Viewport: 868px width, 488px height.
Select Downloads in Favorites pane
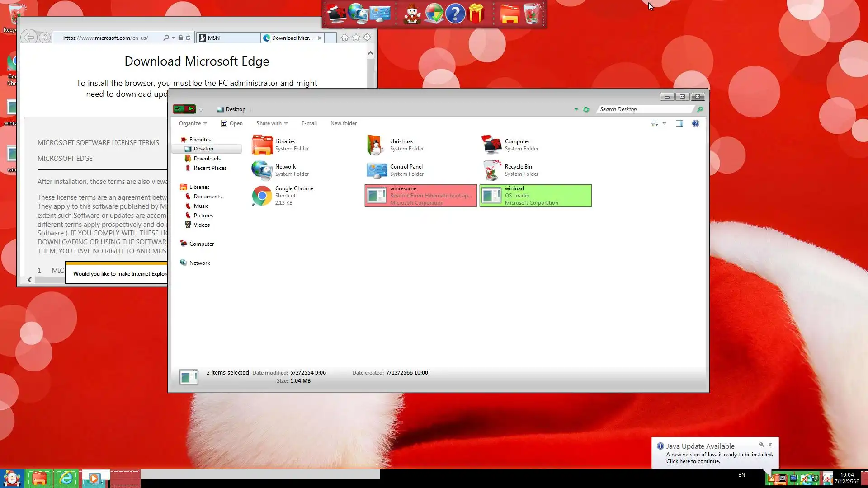pos(207,159)
